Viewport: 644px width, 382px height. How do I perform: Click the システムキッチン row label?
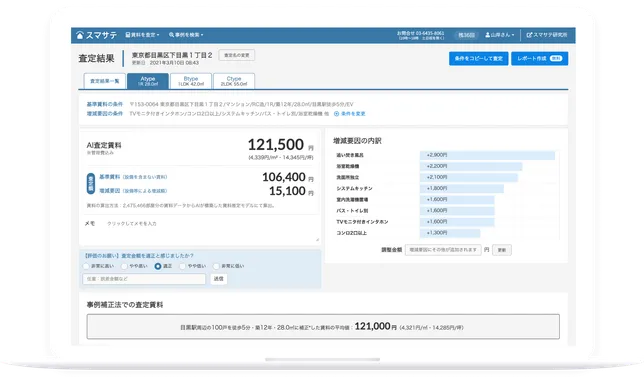coord(354,189)
